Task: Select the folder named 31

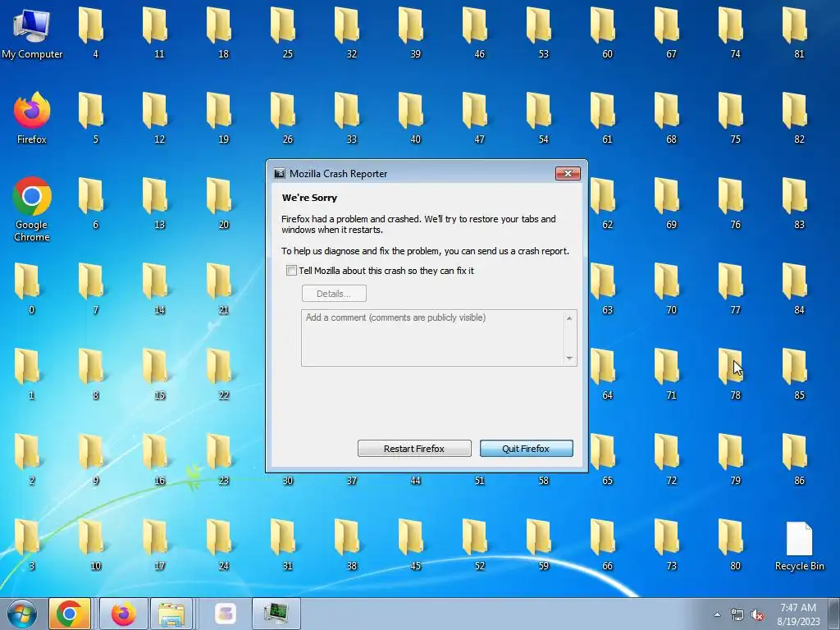Action: [285, 545]
